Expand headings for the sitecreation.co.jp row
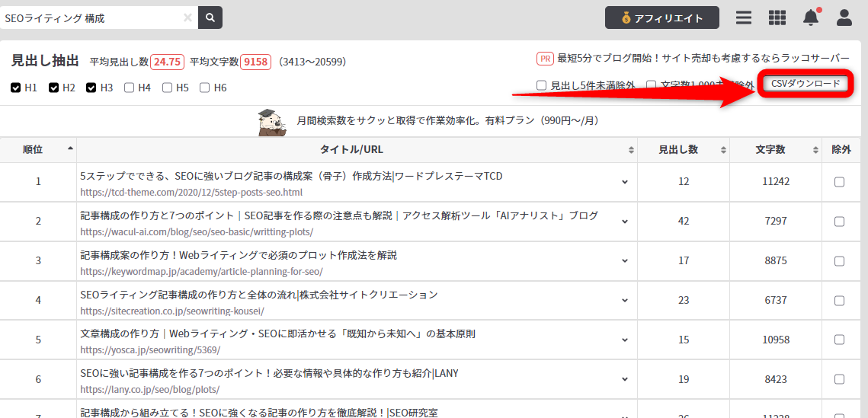Image resolution: width=868 pixels, height=418 pixels. pos(625,300)
